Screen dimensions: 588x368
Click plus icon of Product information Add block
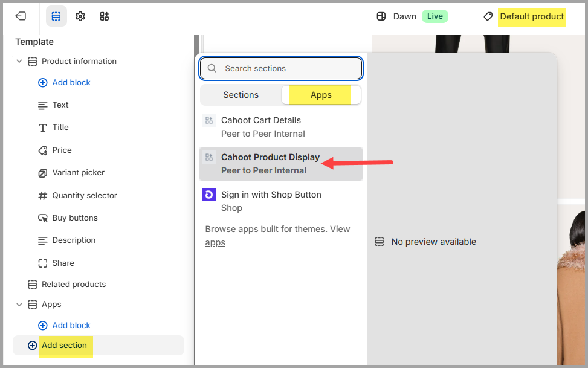pyautogui.click(x=43, y=83)
